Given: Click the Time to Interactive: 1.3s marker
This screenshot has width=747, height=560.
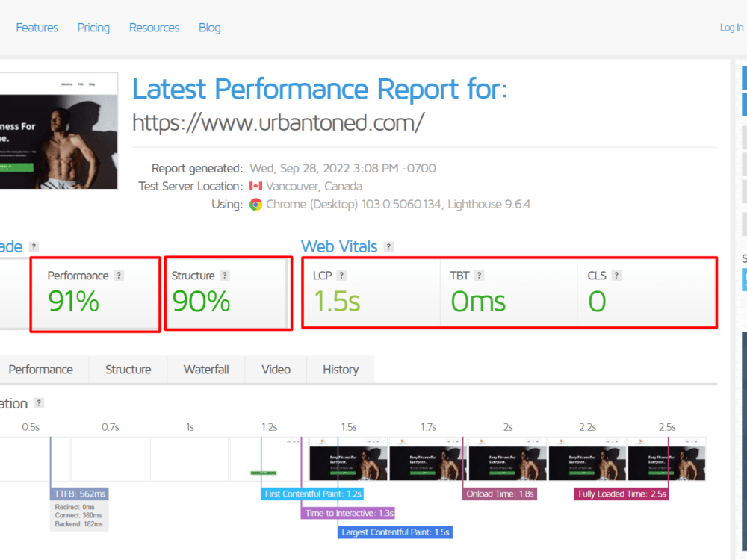Looking at the screenshot, I should (349, 514).
